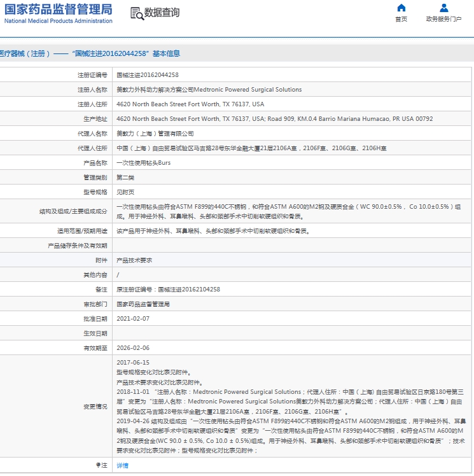Open the government service portal user icon
The height and width of the screenshot is (476, 474).
[443, 8]
